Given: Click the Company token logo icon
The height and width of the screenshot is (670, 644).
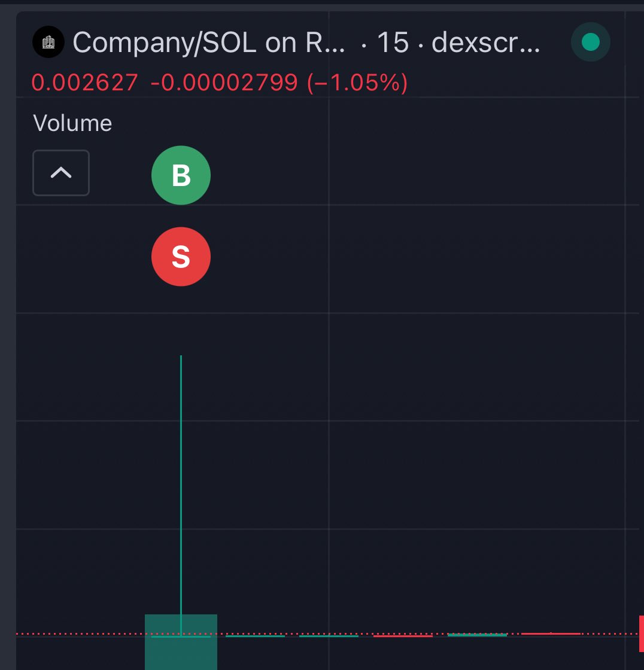Looking at the screenshot, I should point(48,42).
